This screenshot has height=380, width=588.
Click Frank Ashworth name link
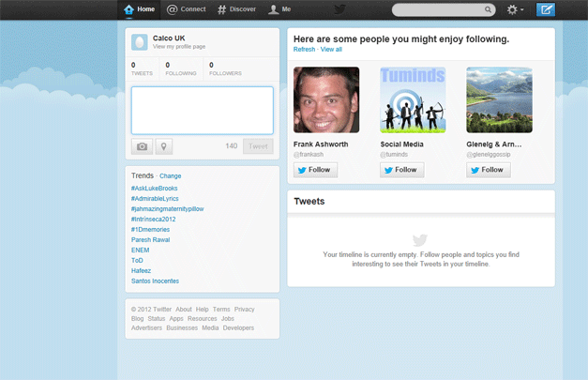(x=321, y=144)
